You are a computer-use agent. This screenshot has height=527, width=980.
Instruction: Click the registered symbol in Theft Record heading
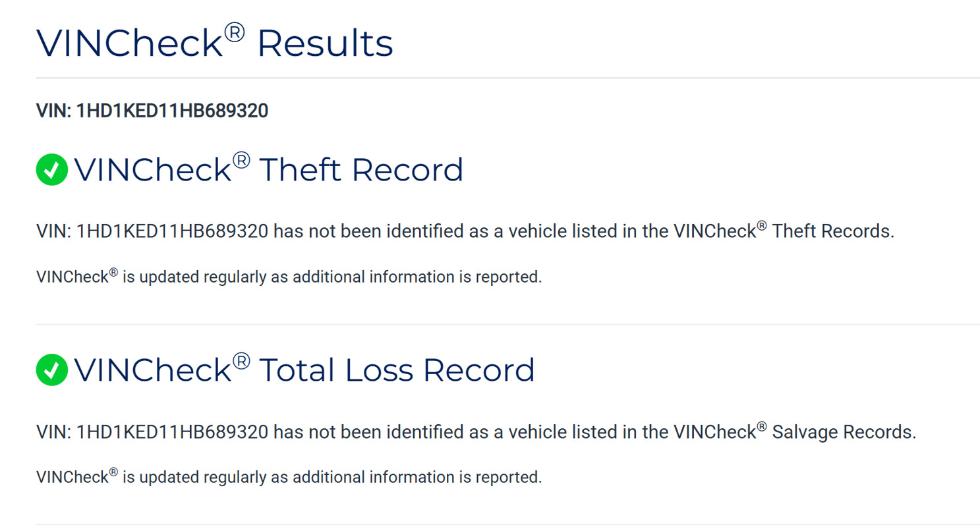pos(241,160)
